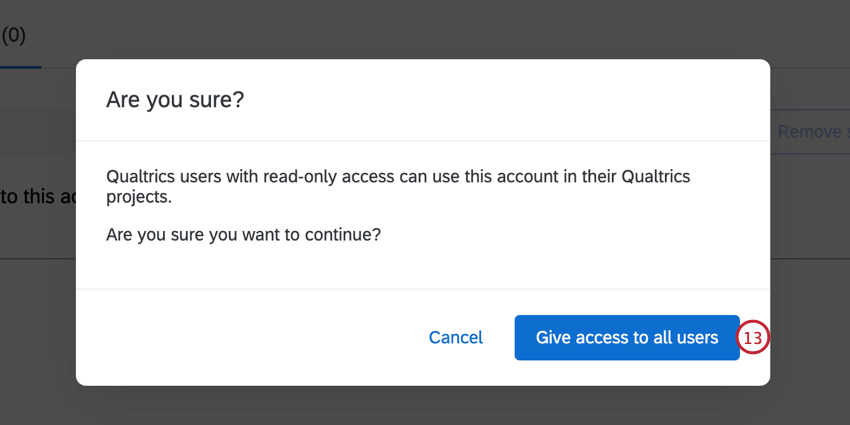The image size is (850, 425).
Task: Click the Cancel button
Action: coord(455,338)
